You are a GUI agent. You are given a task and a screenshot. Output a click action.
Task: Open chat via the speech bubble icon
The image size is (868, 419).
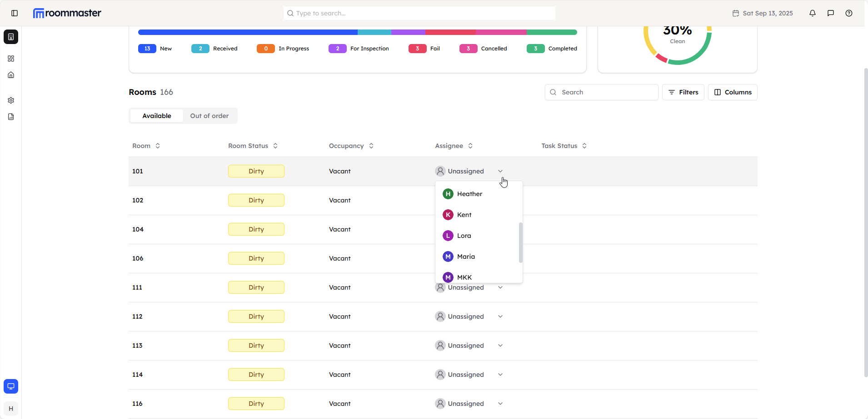pos(831,13)
